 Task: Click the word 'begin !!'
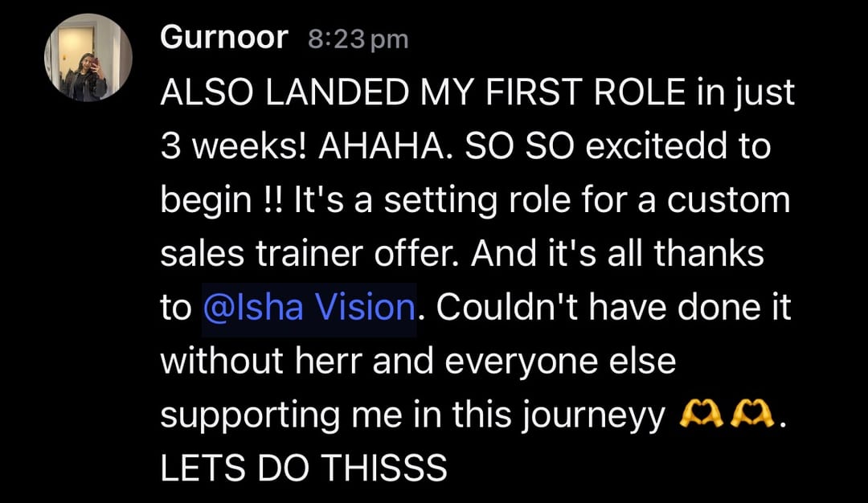point(222,200)
